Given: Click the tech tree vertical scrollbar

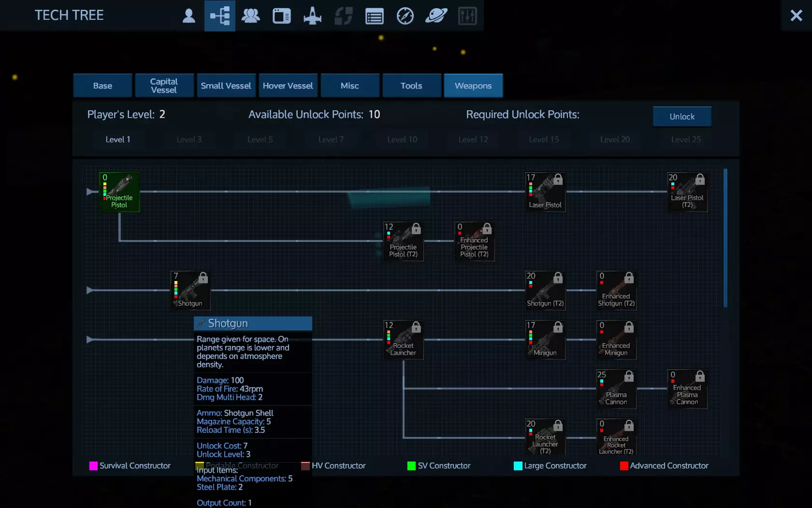Looking at the screenshot, I should click(725, 238).
